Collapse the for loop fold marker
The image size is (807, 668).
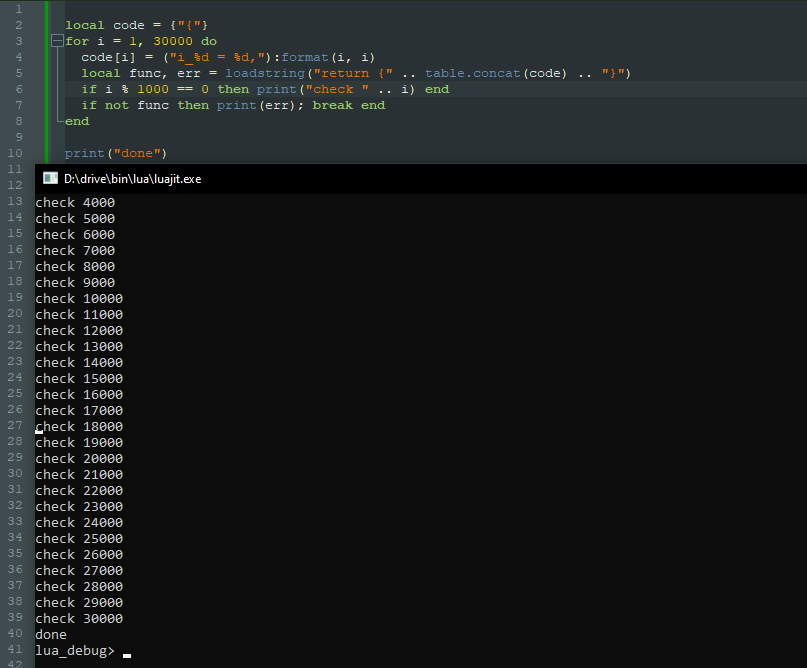point(57,41)
